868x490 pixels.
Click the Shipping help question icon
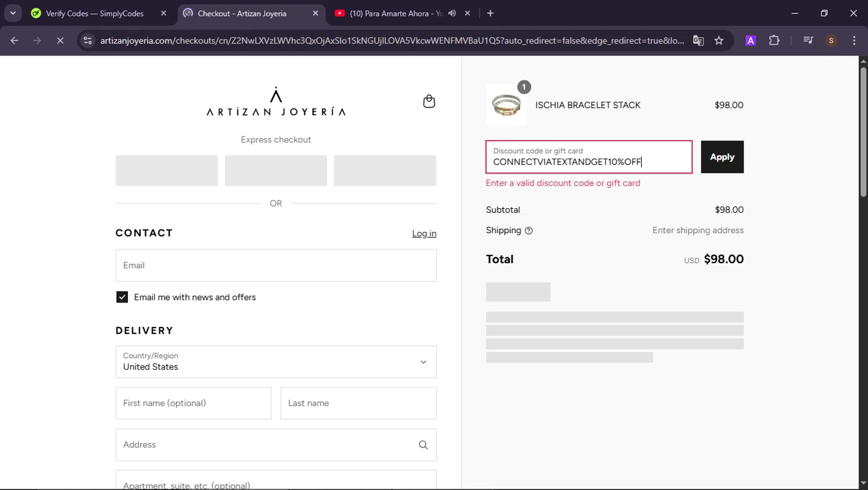(528, 230)
